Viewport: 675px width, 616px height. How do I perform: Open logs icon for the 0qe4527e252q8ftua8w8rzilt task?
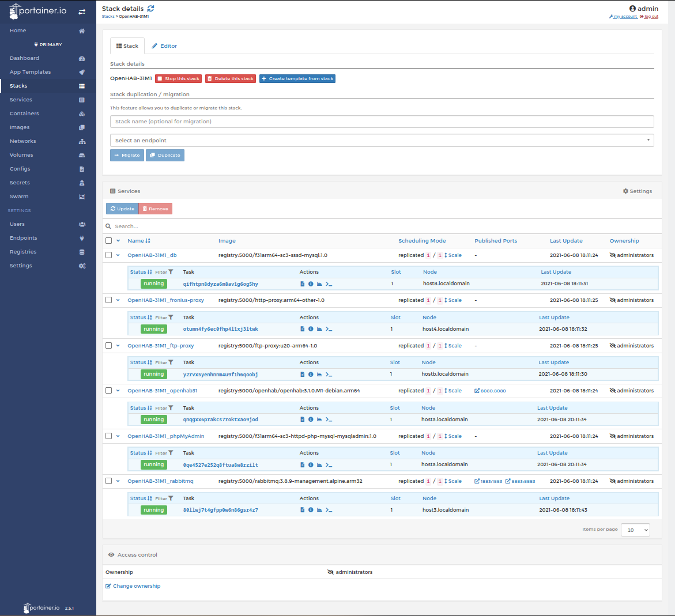[302, 465]
